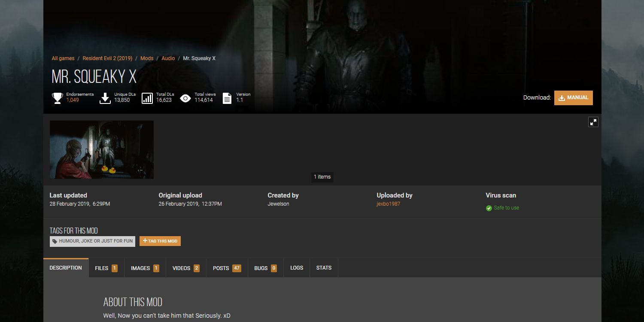Click the Total views value 114,614
Image resolution: width=644 pixels, height=322 pixels.
(204, 100)
